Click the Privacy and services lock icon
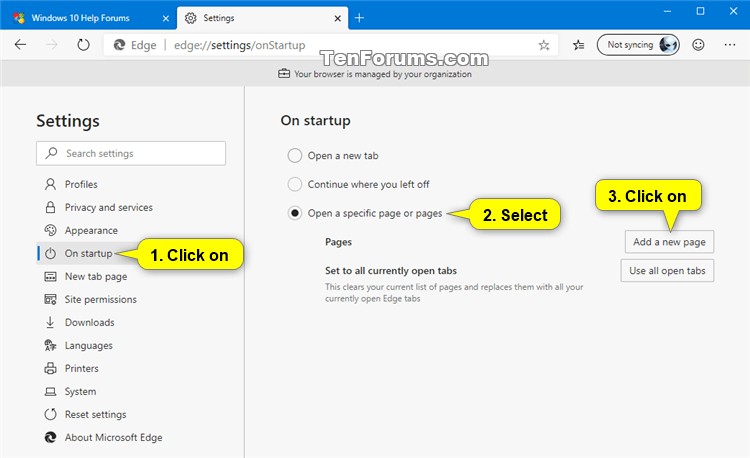This screenshot has height=458, width=750. tap(50, 207)
